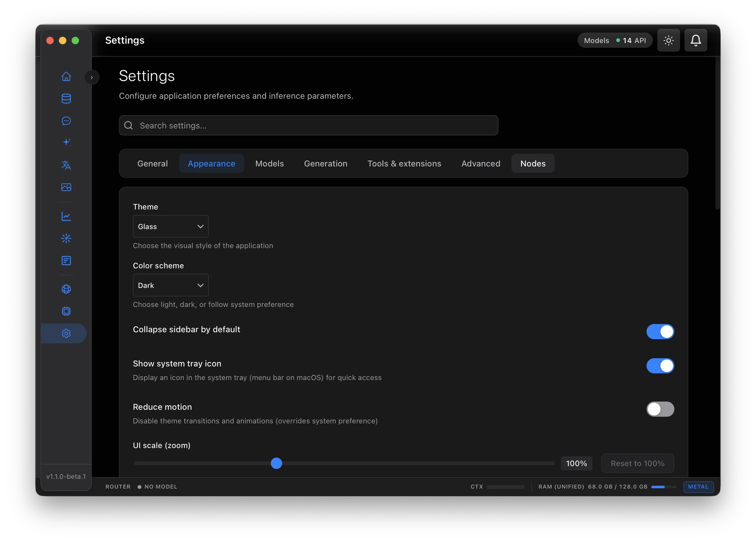Switch to the Tools & extensions tab
This screenshot has height=543, width=756.
click(404, 163)
